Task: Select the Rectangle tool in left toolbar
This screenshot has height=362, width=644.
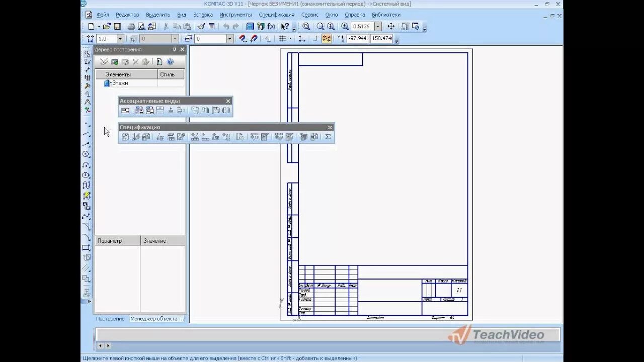Action: coord(87,247)
